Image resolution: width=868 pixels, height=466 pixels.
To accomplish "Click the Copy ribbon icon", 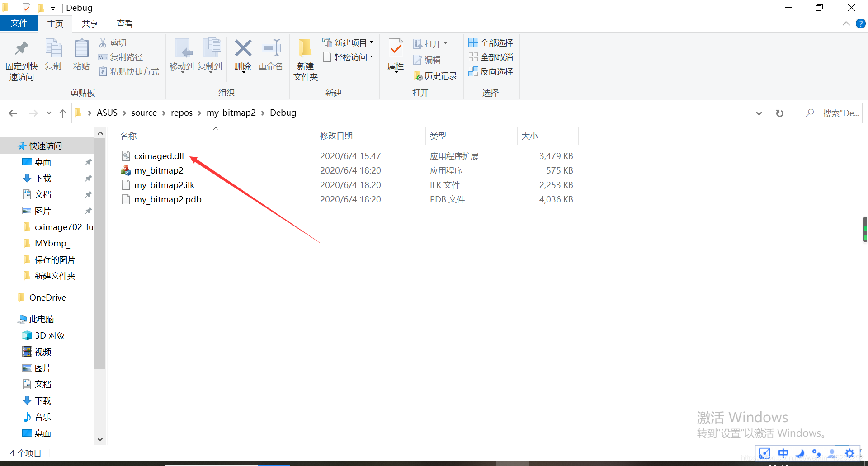I will coord(53,48).
